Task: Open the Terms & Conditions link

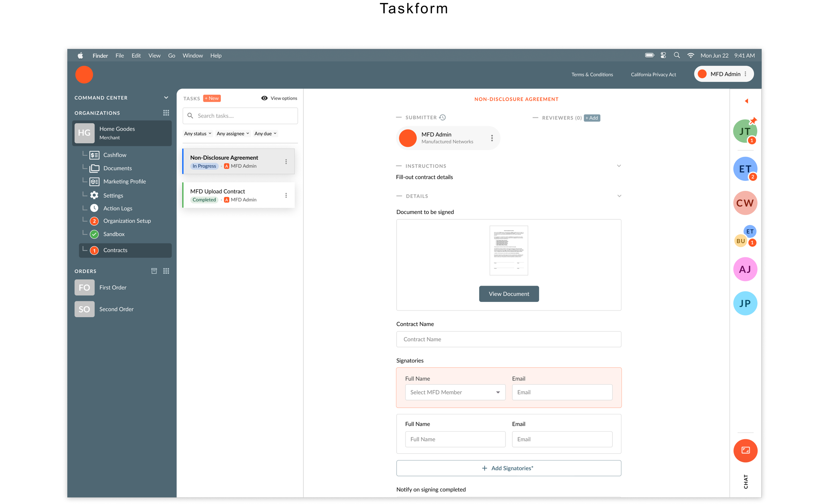Action: coord(592,74)
